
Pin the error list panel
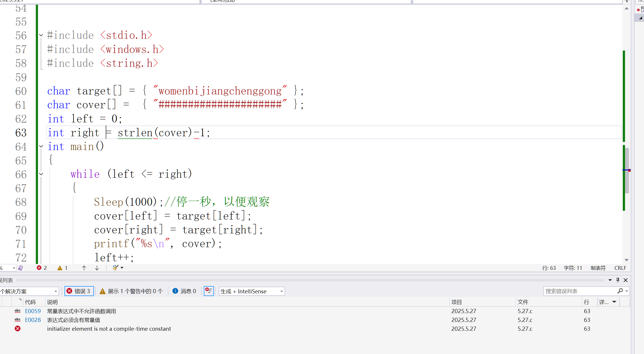click(618, 280)
